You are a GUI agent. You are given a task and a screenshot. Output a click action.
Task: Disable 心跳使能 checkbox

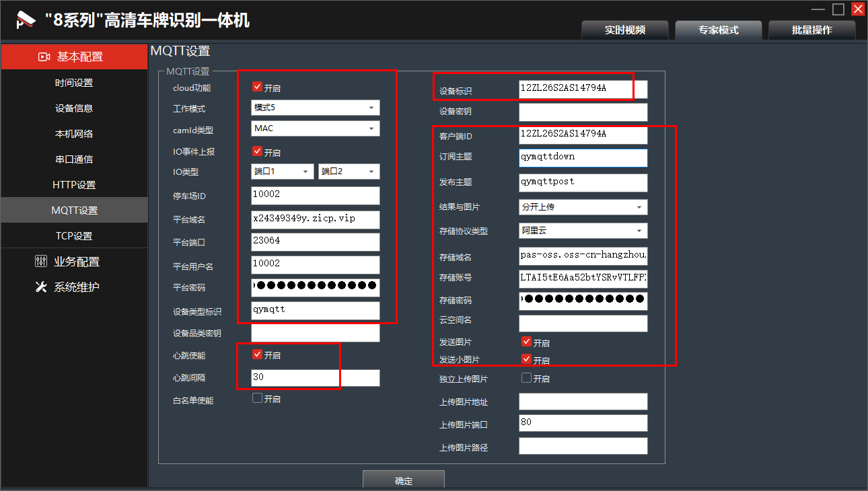(257, 354)
